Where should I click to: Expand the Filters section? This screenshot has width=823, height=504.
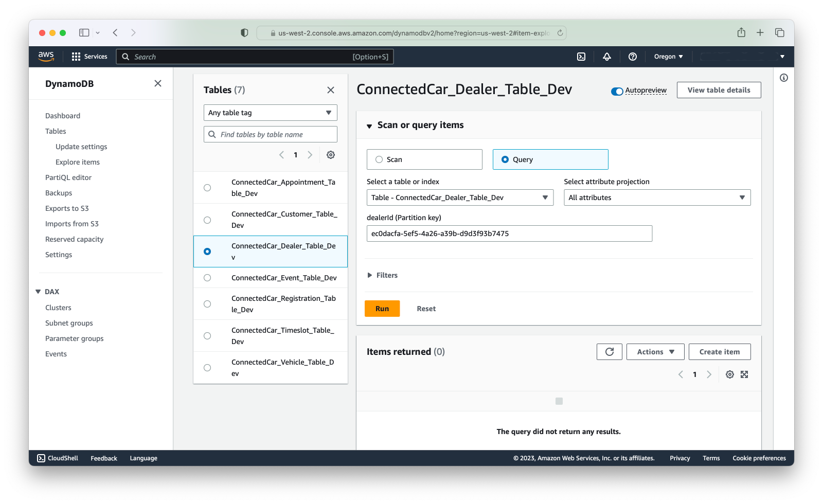click(x=382, y=275)
